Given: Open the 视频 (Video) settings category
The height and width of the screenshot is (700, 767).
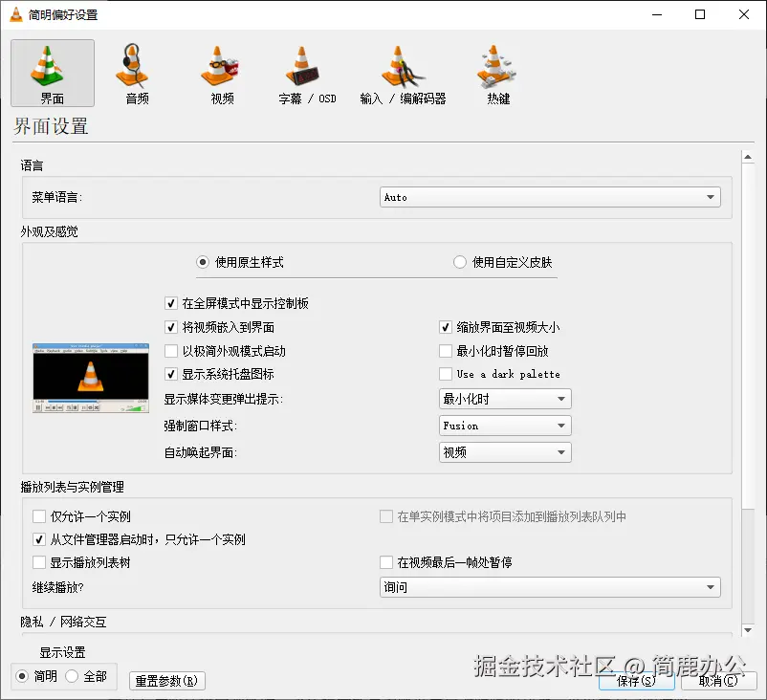Looking at the screenshot, I should coord(222,73).
